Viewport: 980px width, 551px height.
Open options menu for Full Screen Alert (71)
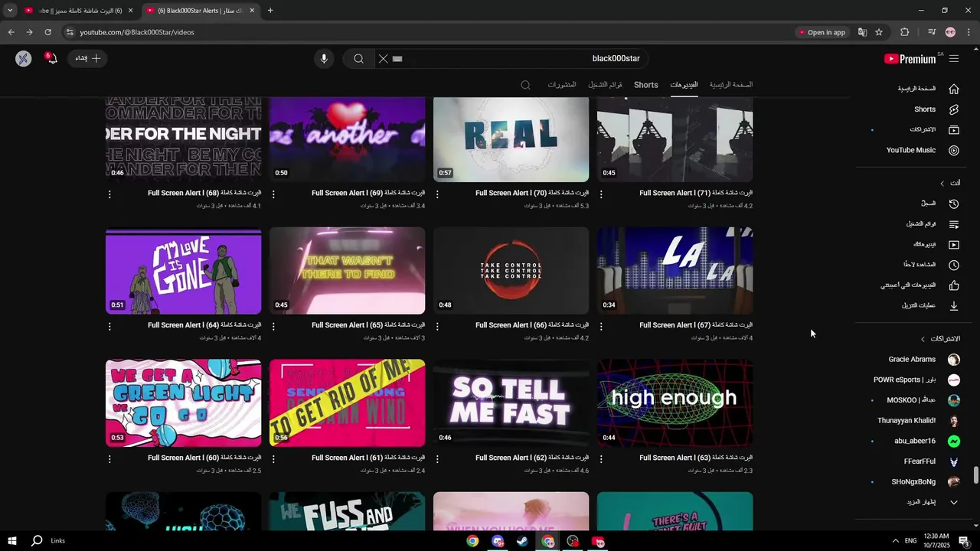pos(601,194)
